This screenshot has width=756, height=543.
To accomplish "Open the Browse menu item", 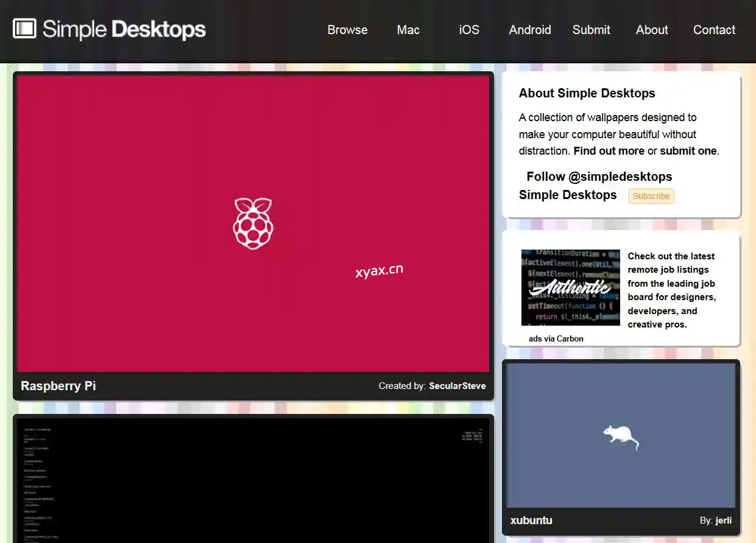I will [x=347, y=30].
